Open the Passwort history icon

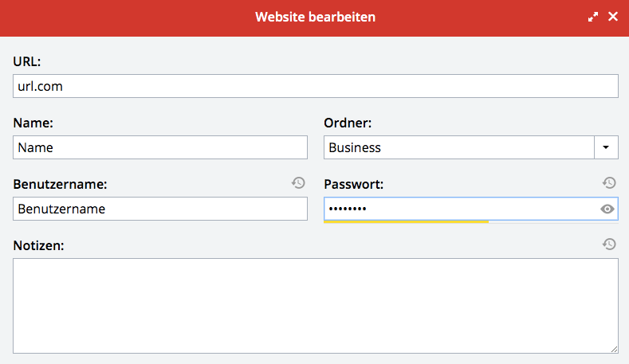[x=609, y=183]
